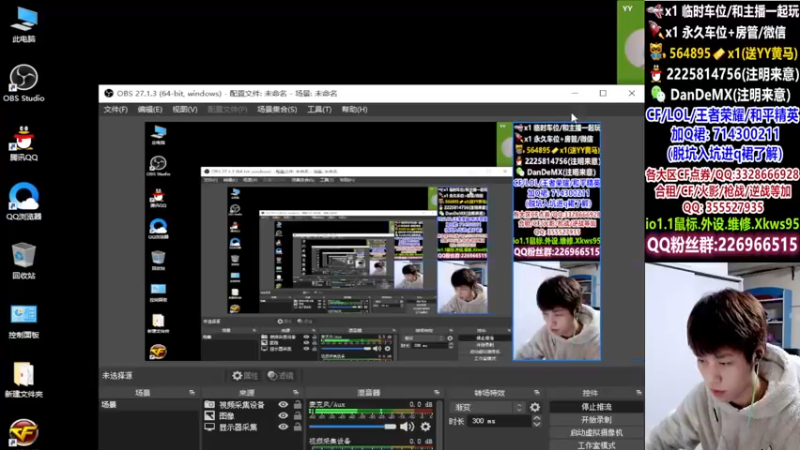Mute 麦克风/Aux speaker icon
Screen dimensions: 800x450
tap(407, 427)
